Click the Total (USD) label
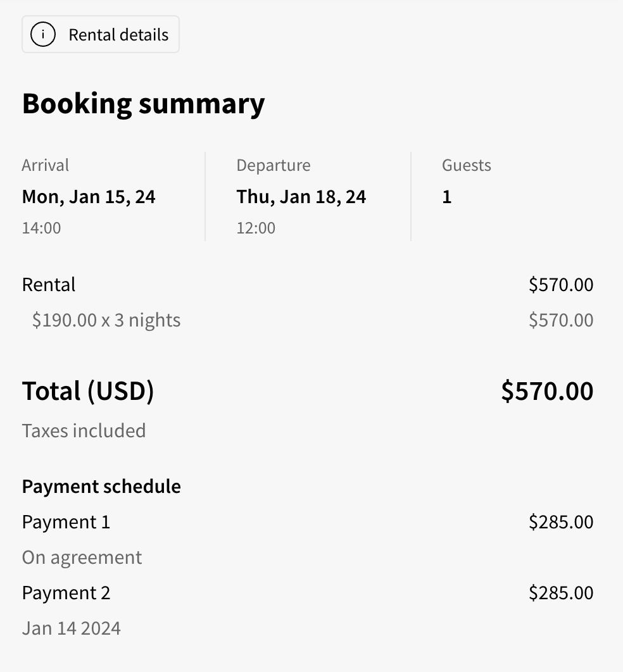 click(88, 391)
